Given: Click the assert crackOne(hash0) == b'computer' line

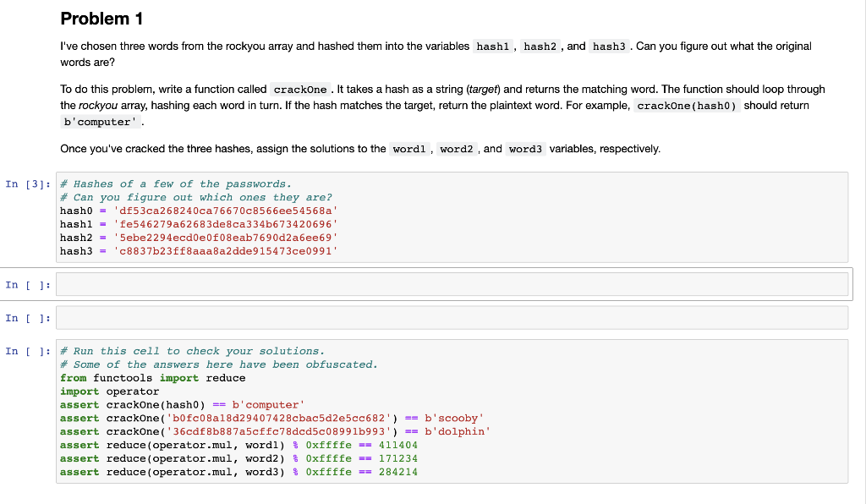Looking at the screenshot, I should coord(183,404).
